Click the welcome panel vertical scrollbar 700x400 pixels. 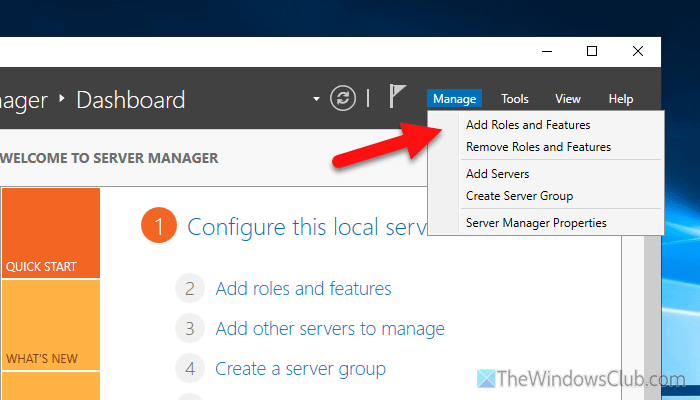[x=652, y=317]
